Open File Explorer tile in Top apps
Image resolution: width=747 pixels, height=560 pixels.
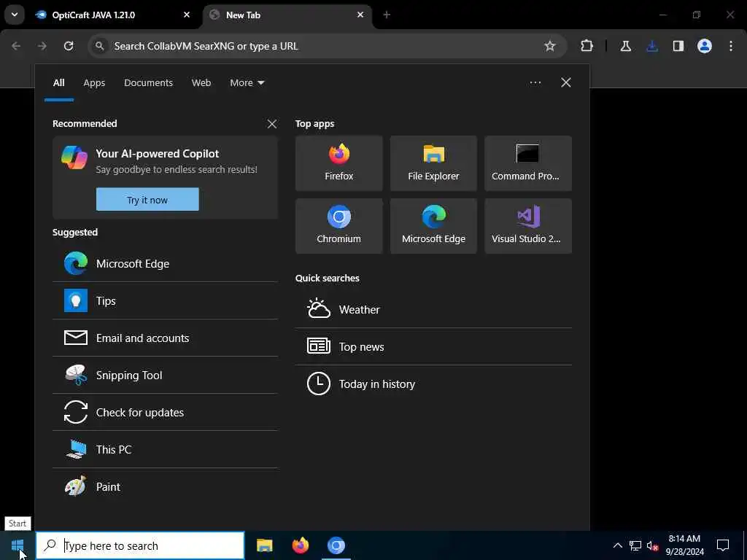433,163
